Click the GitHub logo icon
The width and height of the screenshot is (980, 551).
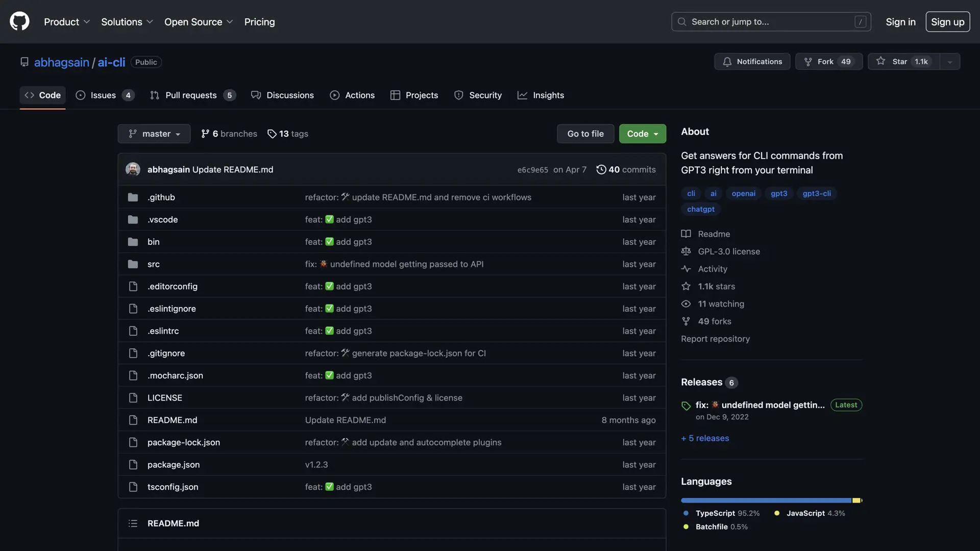pyautogui.click(x=19, y=21)
